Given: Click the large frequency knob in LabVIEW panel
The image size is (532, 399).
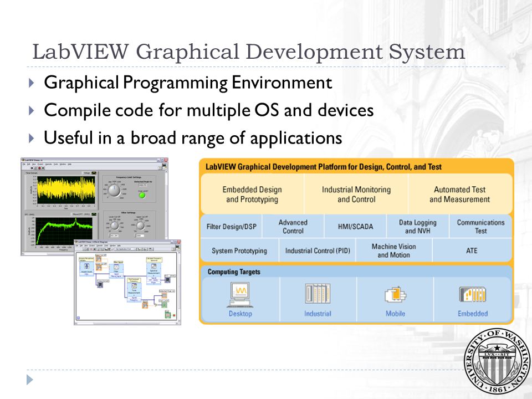Looking at the screenshot, I should click(x=114, y=190).
